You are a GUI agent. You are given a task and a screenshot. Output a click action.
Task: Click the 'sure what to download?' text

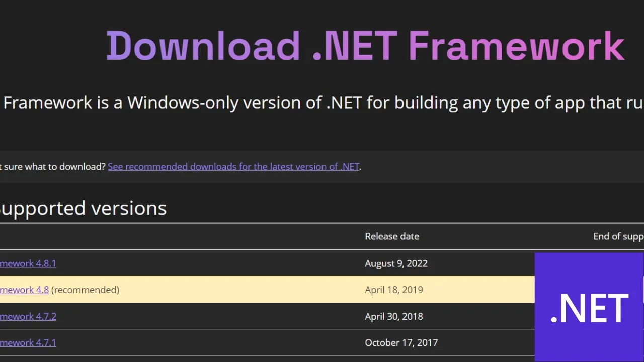point(53,166)
